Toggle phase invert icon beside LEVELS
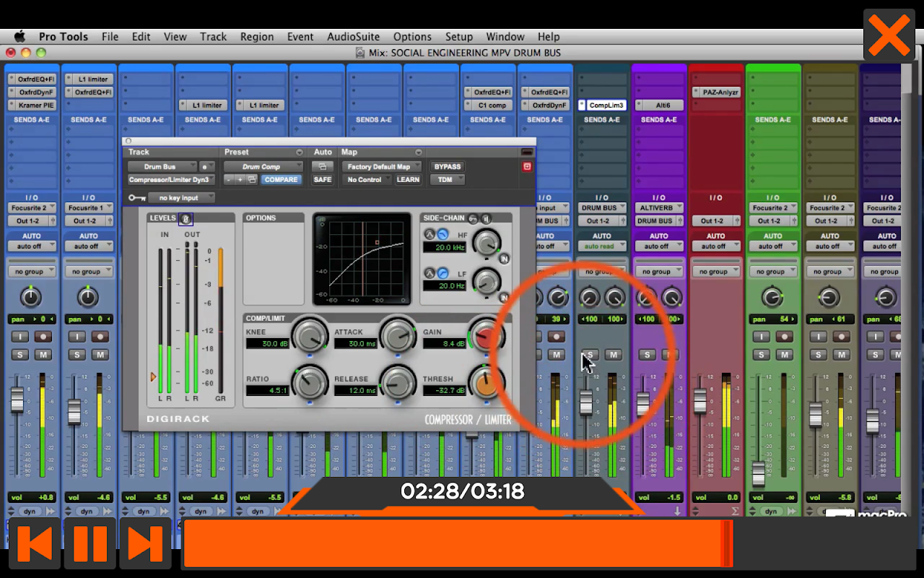The width and height of the screenshot is (924, 578). (186, 218)
